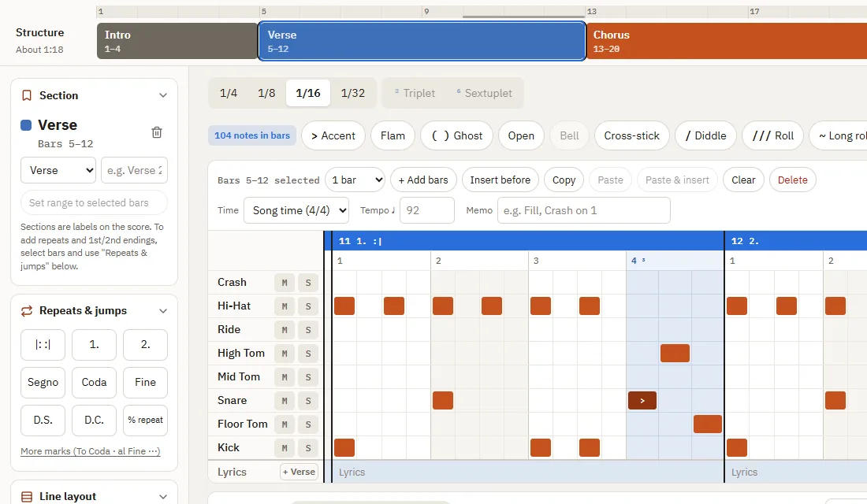
Task: Add the Coda mark
Action: tap(94, 383)
